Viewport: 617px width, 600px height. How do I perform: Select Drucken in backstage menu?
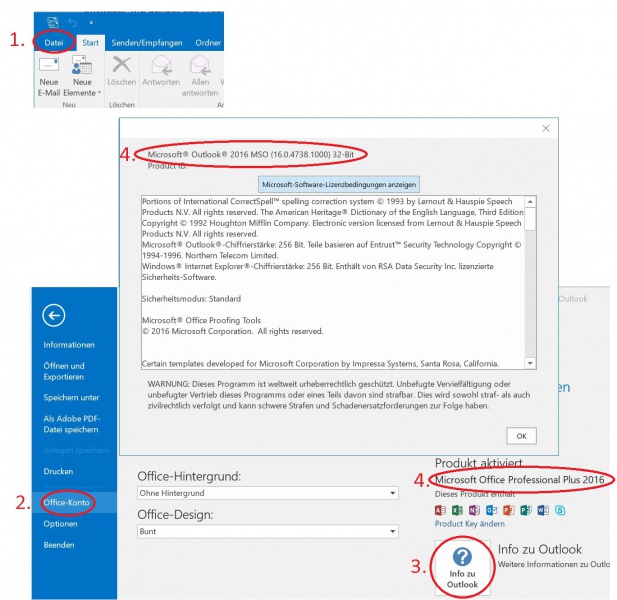58,471
